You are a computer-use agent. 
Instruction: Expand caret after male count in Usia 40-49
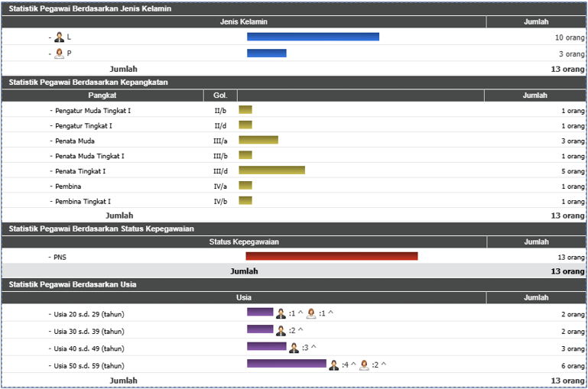click(313, 348)
